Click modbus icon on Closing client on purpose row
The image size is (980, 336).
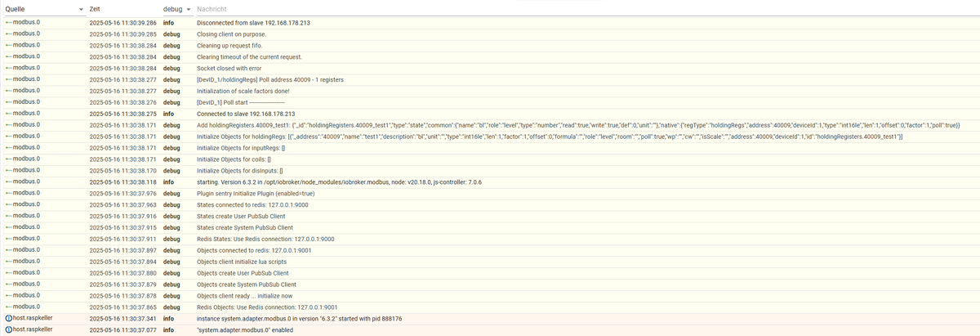tap(9, 34)
